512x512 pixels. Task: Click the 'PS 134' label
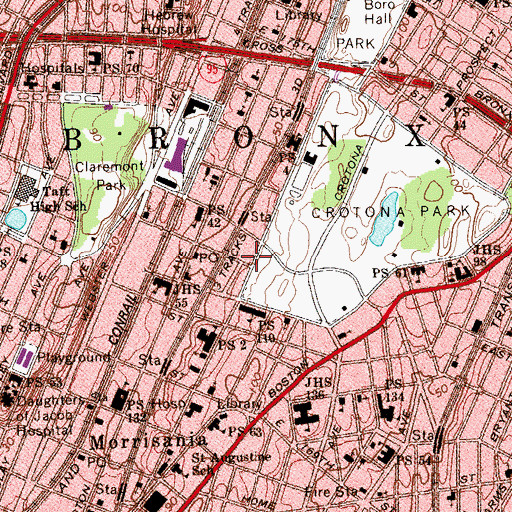pyautogui.click(x=394, y=390)
